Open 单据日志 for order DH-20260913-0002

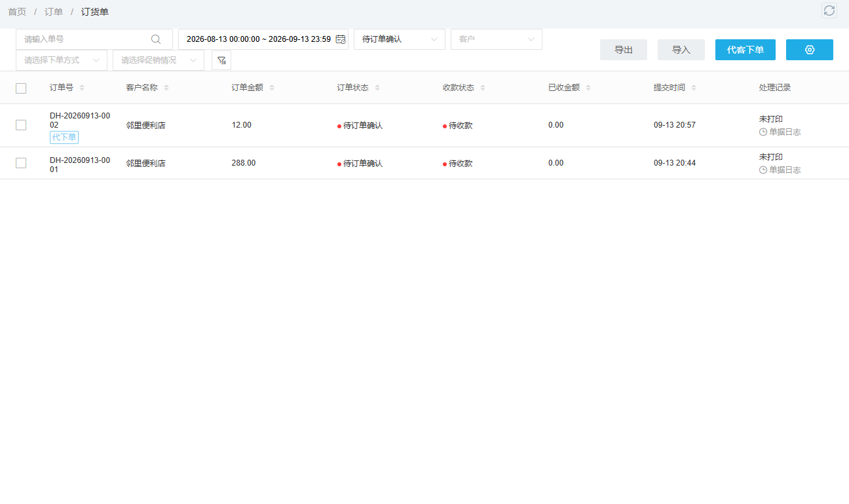(780, 132)
